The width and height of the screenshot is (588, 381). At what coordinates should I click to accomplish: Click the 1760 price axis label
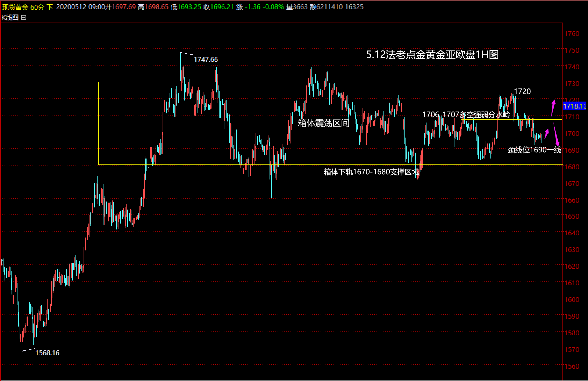[572, 34]
